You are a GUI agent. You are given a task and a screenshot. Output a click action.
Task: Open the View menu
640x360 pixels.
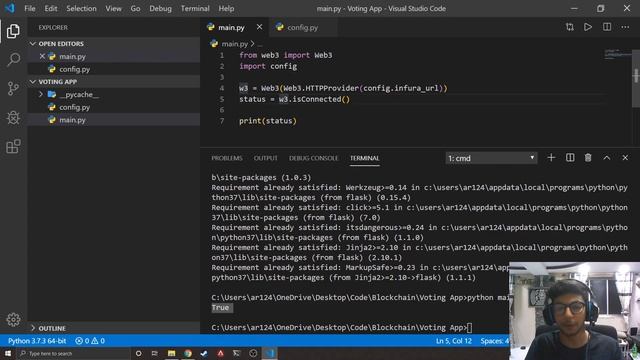(113, 9)
